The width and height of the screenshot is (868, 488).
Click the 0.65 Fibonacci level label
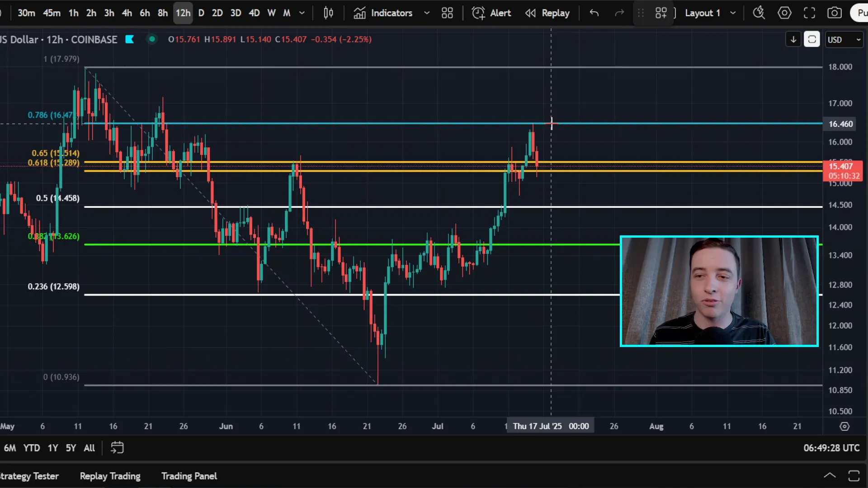[x=55, y=153]
